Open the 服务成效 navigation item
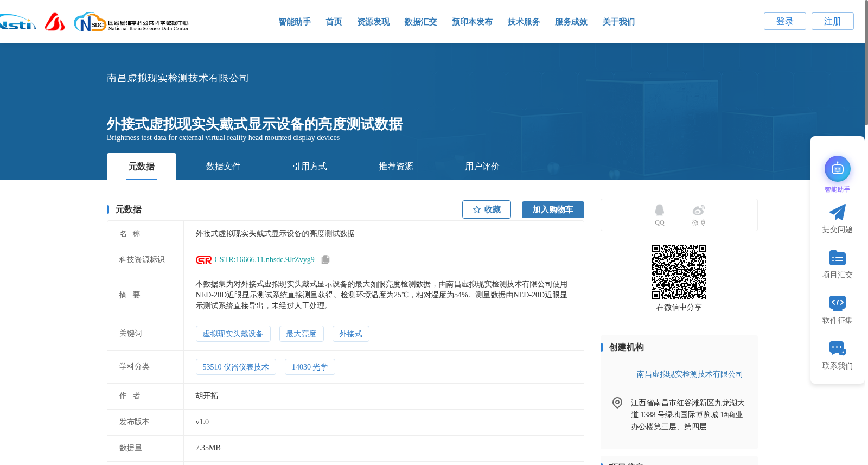This screenshot has height=465, width=868. (x=571, y=22)
